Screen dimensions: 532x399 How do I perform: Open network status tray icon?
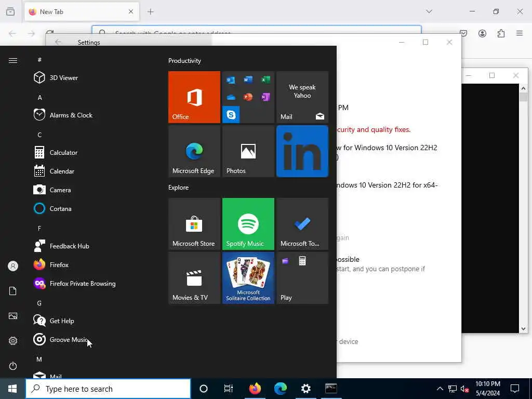453,389
